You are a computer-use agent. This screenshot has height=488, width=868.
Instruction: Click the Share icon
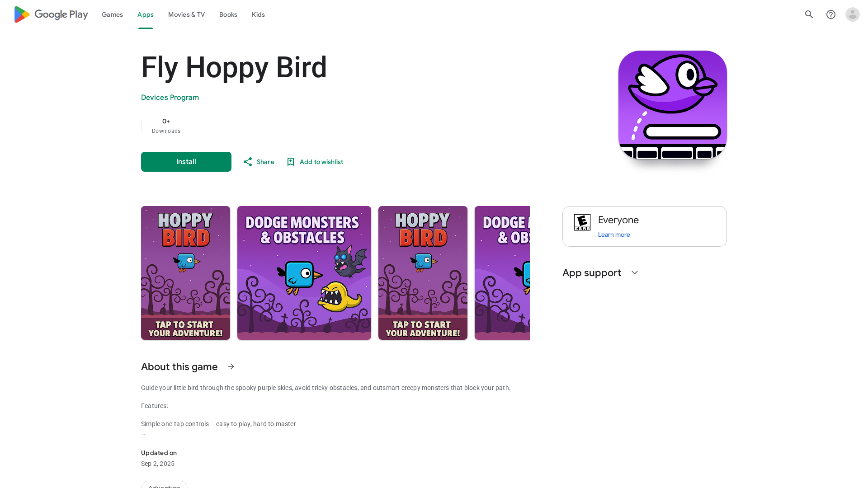(x=248, y=162)
